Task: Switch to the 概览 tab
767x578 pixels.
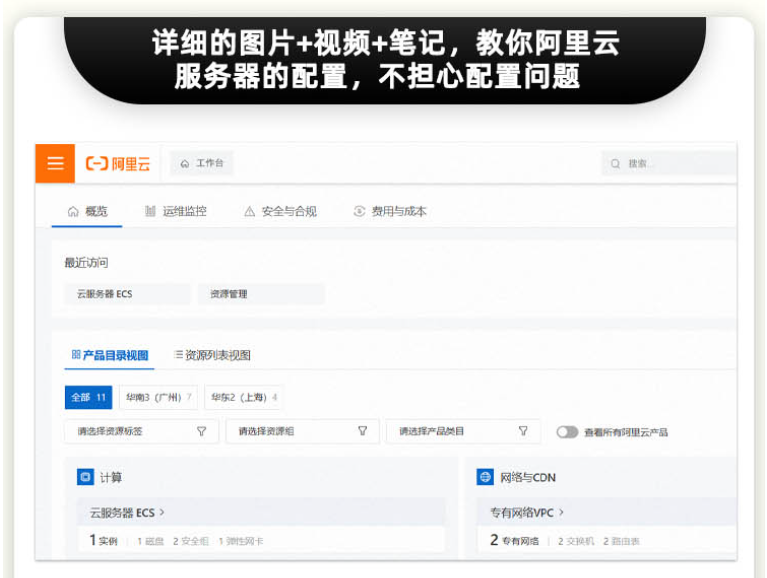Action: click(x=87, y=211)
